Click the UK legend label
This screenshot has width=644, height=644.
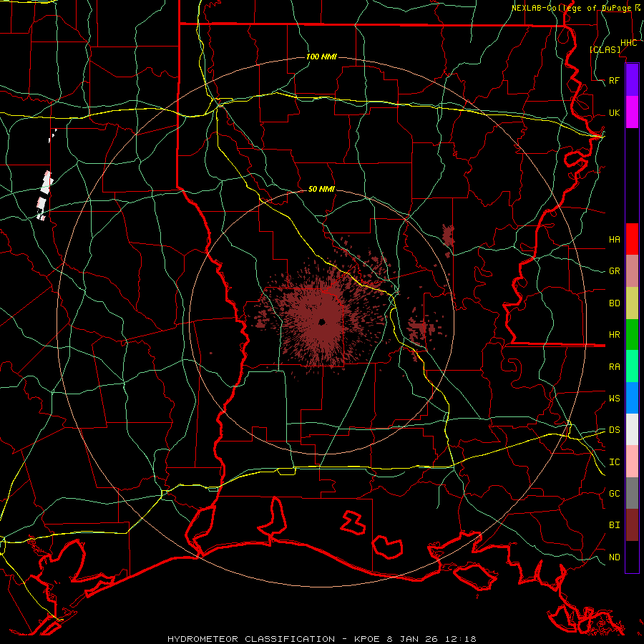[614, 112]
